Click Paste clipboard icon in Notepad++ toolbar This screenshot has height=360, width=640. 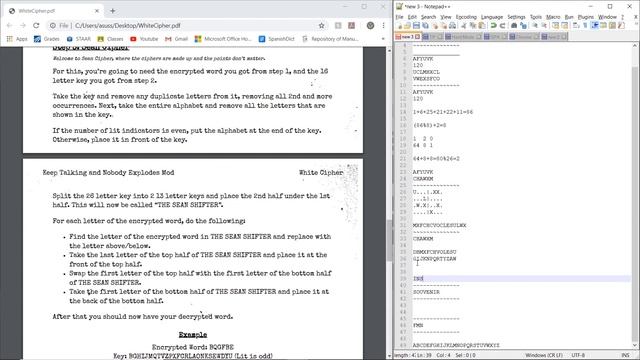coord(482,26)
